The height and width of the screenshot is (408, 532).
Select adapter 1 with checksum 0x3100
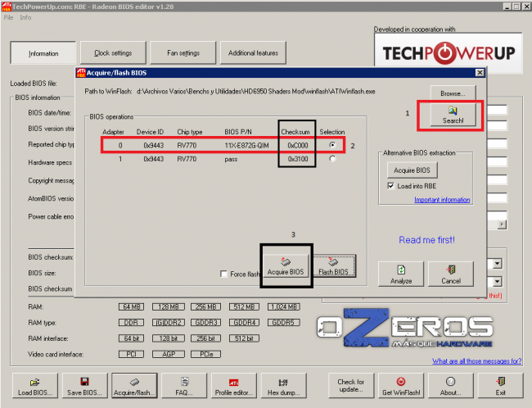click(x=331, y=159)
